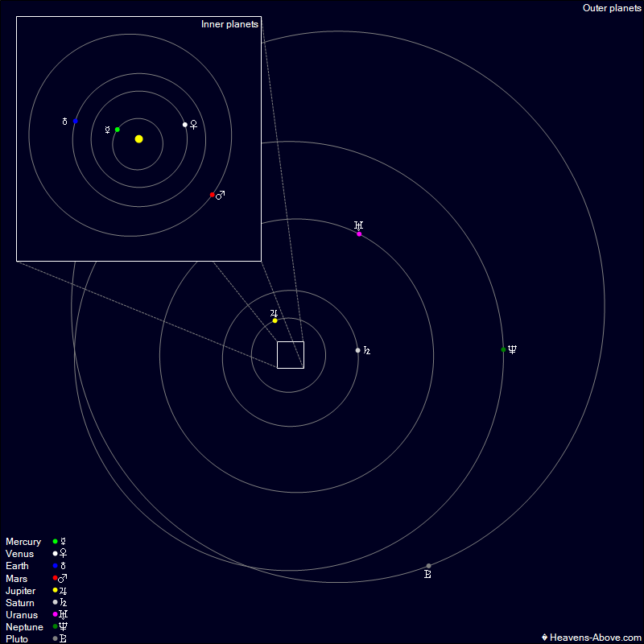Image resolution: width=644 pixels, height=644 pixels.
Task: Click the Outer planets title label
Action: click(x=612, y=8)
